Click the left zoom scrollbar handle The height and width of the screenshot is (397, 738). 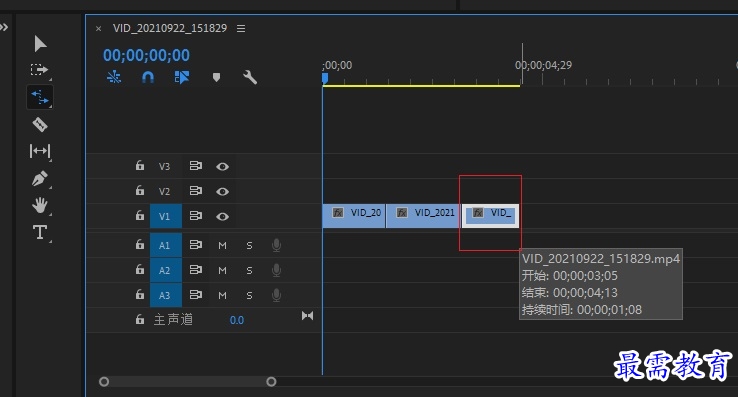click(x=104, y=381)
